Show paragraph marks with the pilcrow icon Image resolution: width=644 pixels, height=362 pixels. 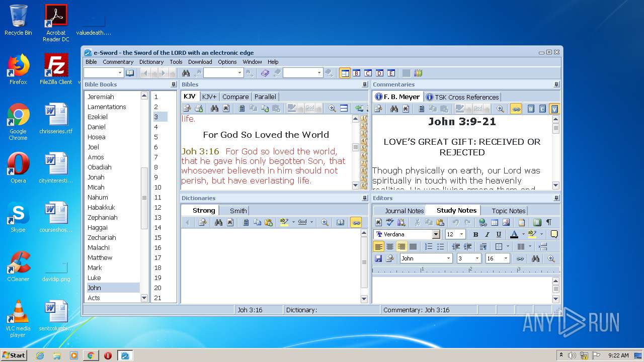(x=548, y=222)
